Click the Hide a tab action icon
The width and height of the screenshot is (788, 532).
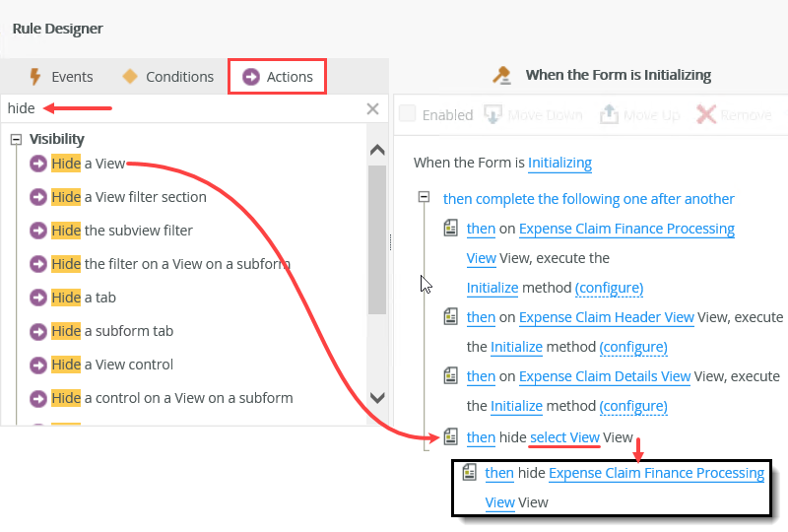[x=39, y=298]
